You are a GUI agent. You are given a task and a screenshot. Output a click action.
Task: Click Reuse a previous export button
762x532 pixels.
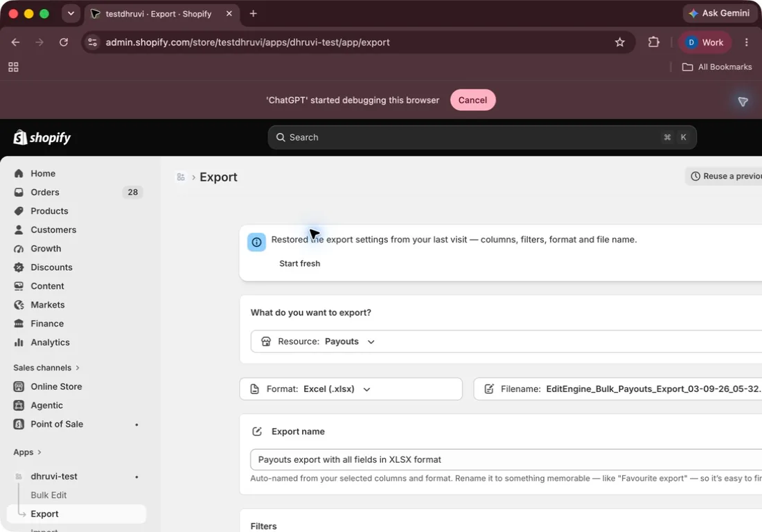(x=724, y=176)
